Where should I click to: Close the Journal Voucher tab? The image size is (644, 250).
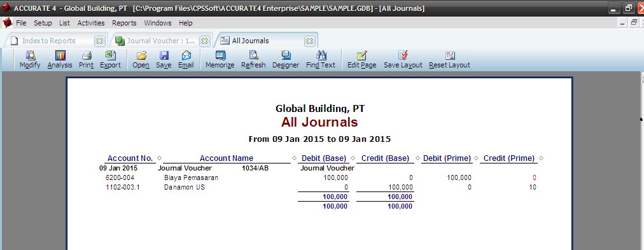click(x=204, y=41)
